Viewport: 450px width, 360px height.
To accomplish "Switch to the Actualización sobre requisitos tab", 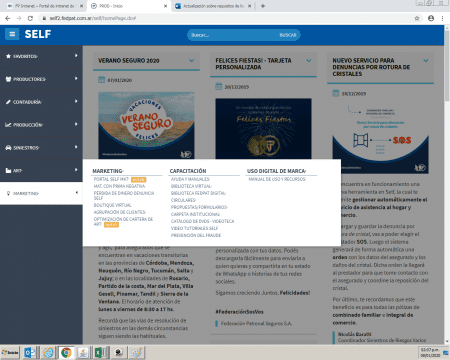I will pos(213,6).
